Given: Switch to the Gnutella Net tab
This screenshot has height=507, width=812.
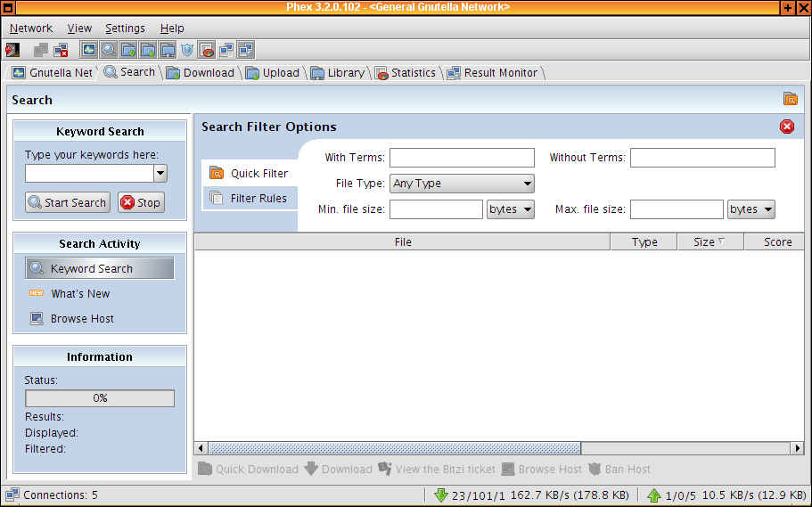Looking at the screenshot, I should pyautogui.click(x=53, y=73).
